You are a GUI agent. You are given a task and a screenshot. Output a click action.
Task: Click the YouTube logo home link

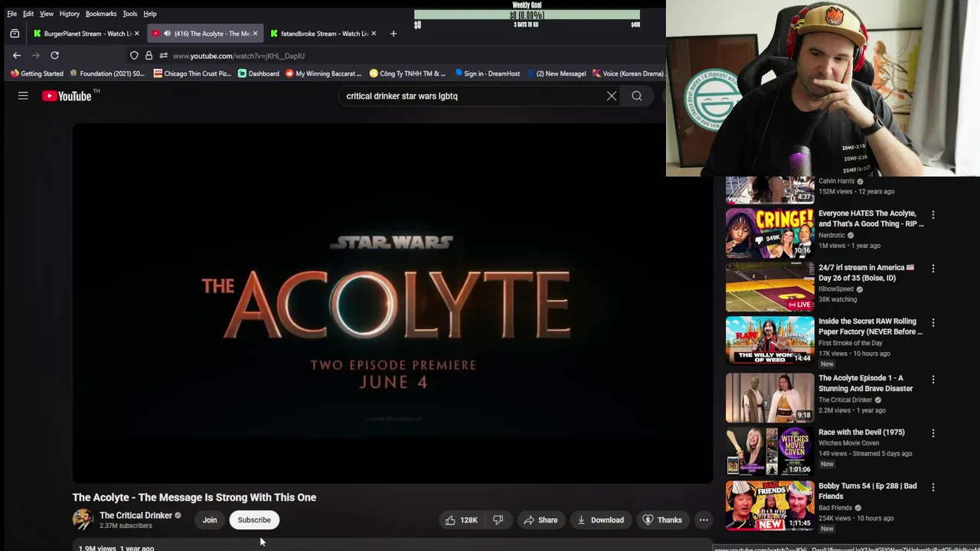coord(67,96)
